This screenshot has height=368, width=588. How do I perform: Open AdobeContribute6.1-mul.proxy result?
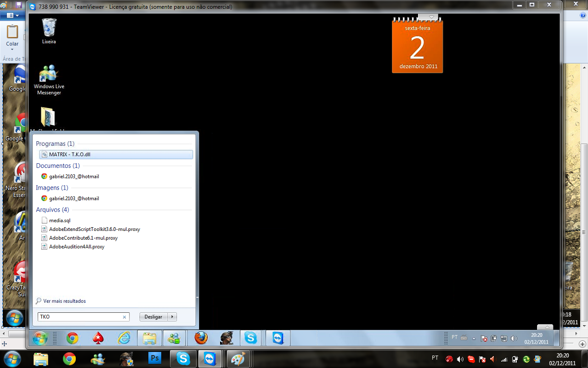click(84, 238)
